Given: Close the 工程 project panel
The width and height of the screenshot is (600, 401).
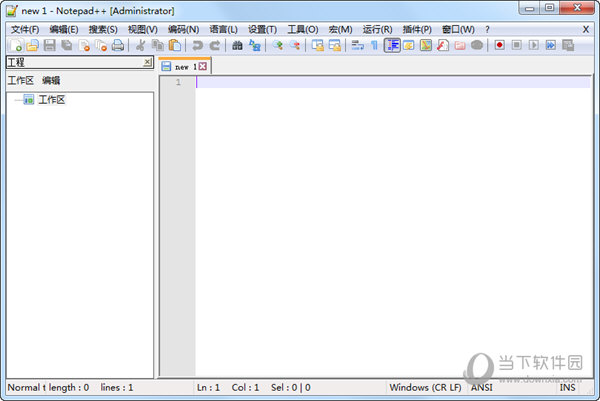Looking at the screenshot, I should (147, 62).
